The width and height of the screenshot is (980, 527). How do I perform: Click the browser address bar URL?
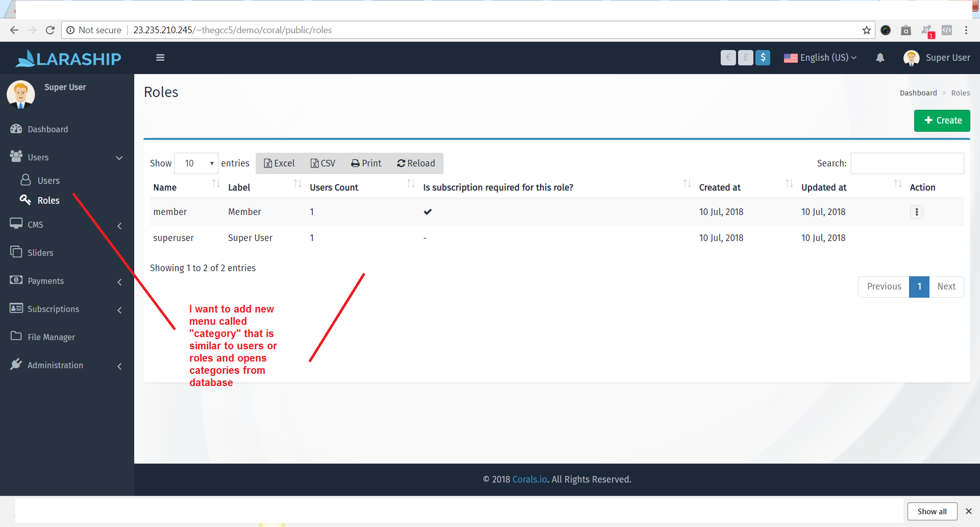232,30
